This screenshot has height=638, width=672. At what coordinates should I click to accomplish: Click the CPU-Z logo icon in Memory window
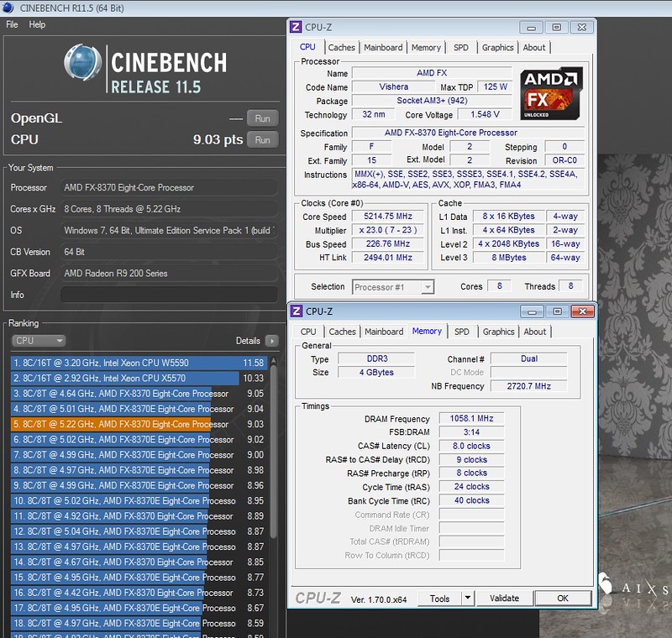[297, 311]
